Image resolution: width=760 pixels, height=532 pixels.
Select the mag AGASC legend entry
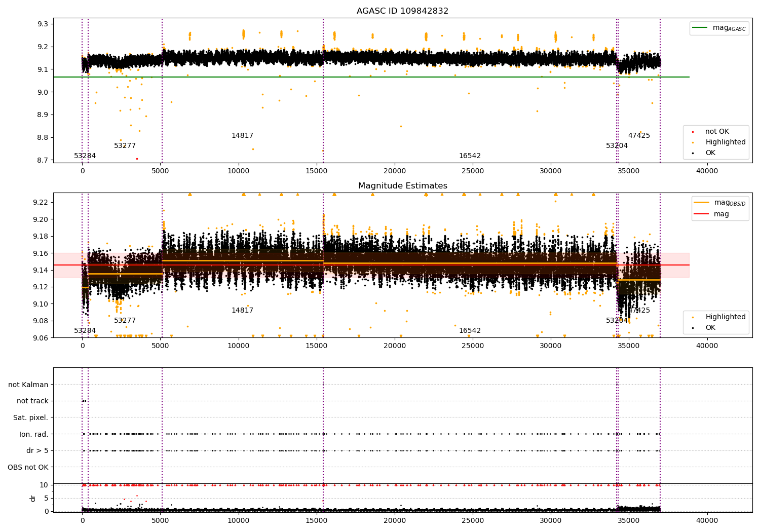(719, 28)
